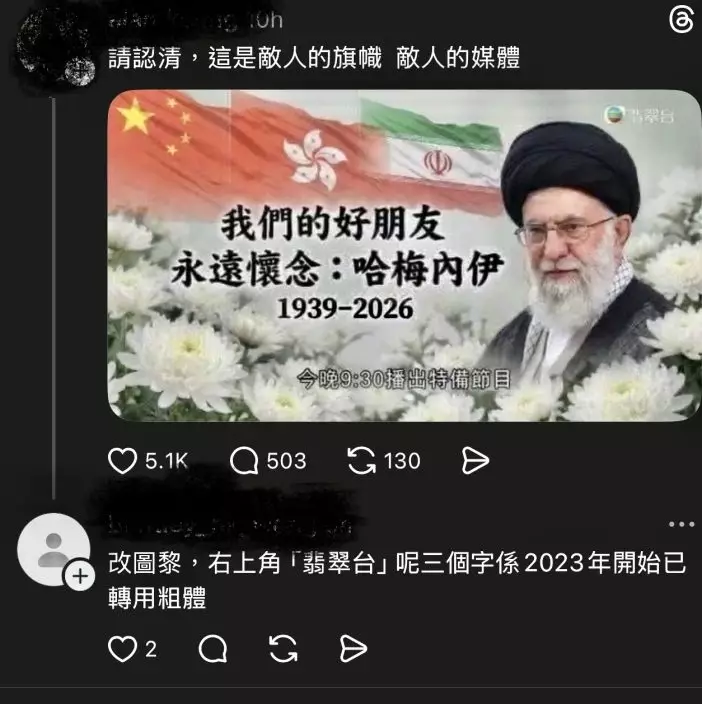Open the original poster's profile picture
Viewport: 702px width, 704px height.
tap(54, 47)
